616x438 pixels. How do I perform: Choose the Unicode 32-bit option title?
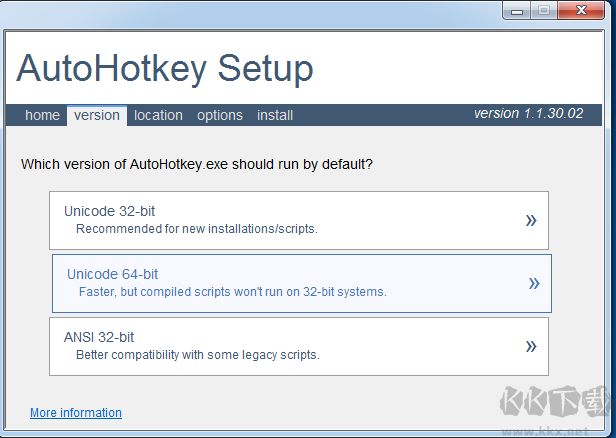[109, 211]
